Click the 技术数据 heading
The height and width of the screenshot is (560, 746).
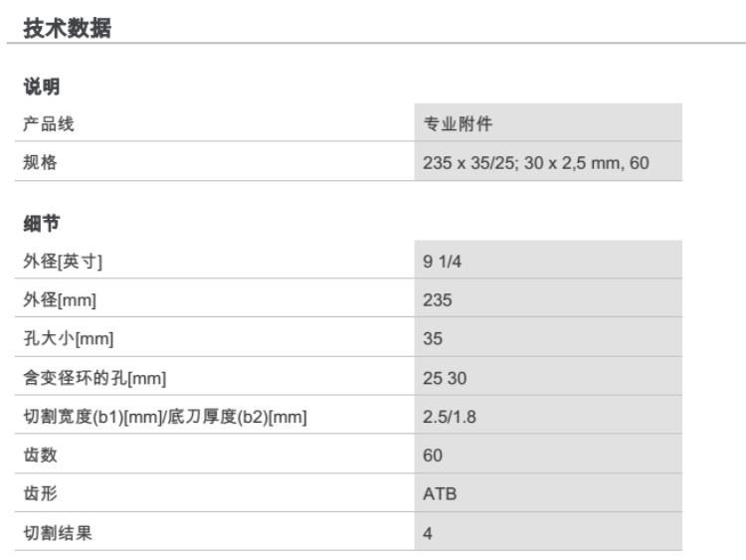point(66,29)
